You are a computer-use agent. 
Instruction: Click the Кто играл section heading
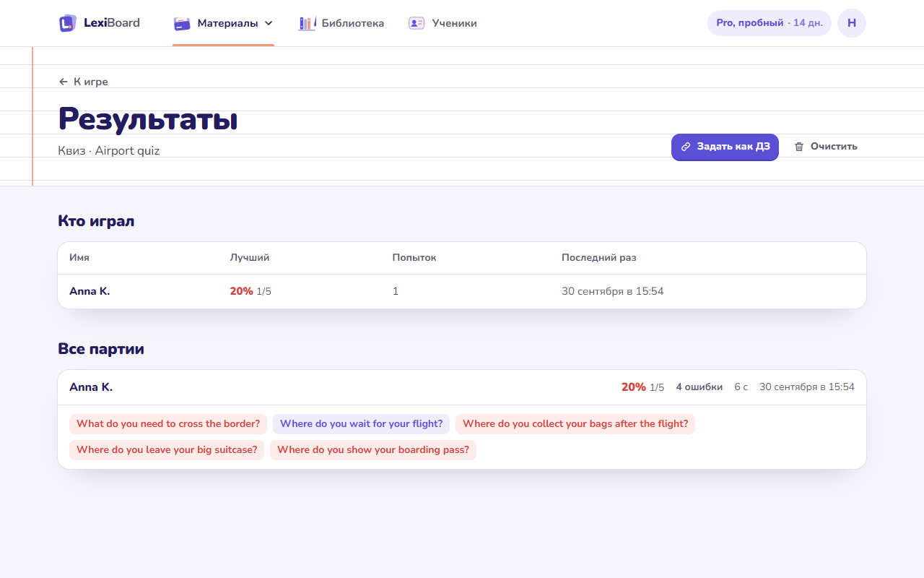(96, 221)
